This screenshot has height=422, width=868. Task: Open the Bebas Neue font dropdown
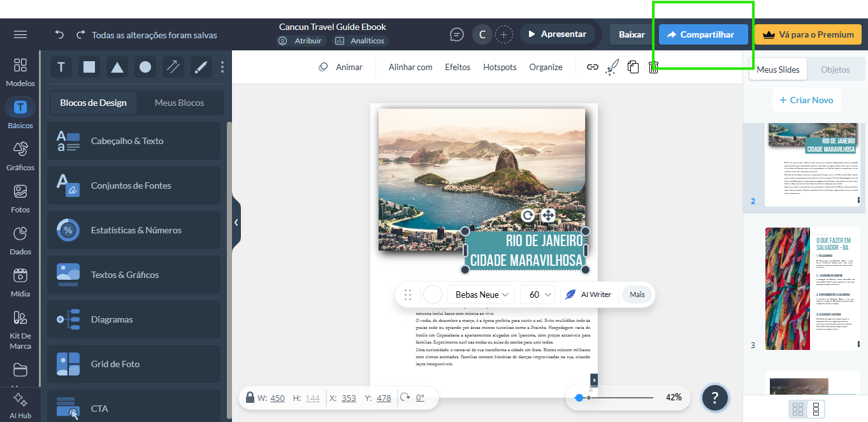click(481, 295)
